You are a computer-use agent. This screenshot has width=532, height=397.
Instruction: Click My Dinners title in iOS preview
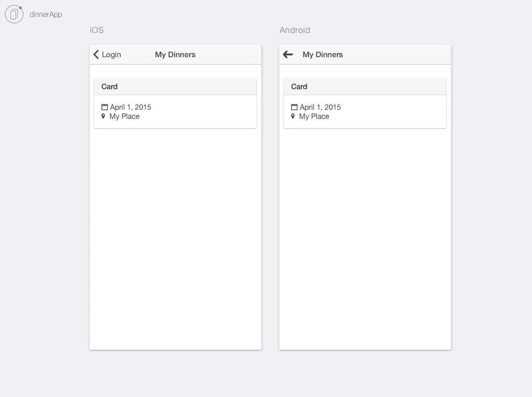175,55
